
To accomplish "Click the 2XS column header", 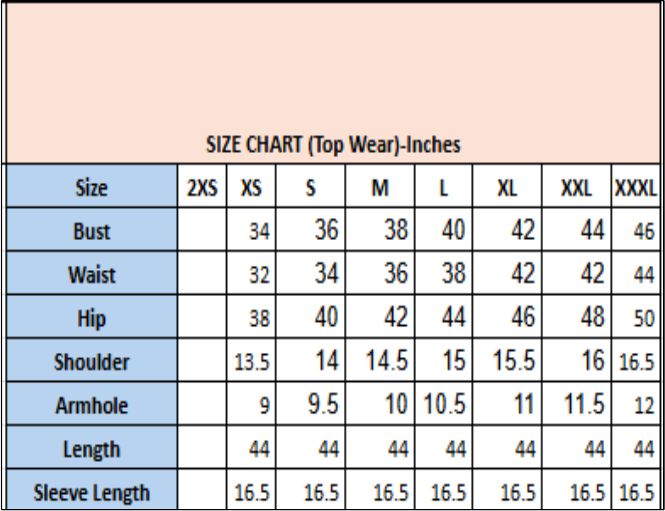I will click(x=203, y=186).
